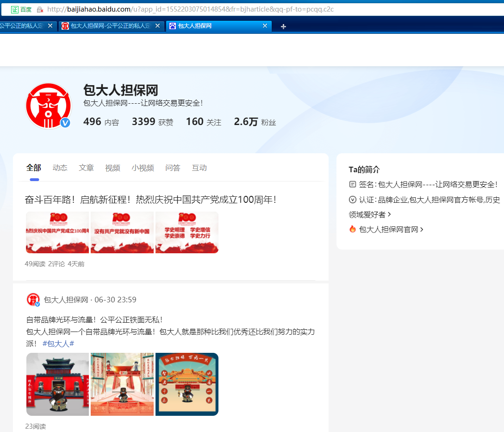Switch to browser tab 包大人担保网-公平公正的私人定
Viewport: 504px width, 432px height.
(x=111, y=26)
